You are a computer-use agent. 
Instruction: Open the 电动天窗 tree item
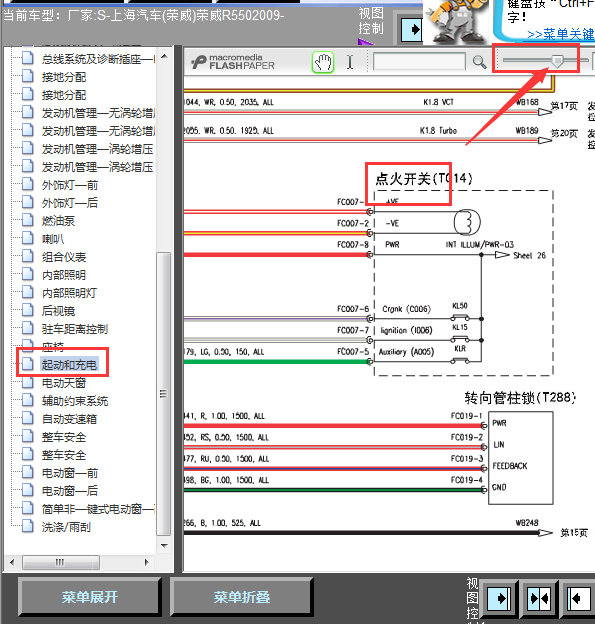pyautogui.click(x=64, y=383)
